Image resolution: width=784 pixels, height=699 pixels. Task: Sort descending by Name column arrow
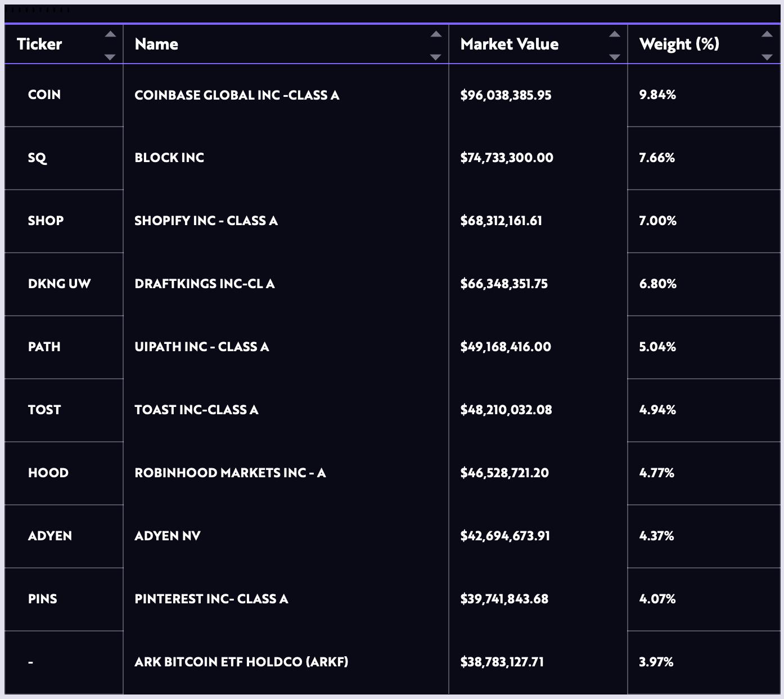tap(436, 57)
